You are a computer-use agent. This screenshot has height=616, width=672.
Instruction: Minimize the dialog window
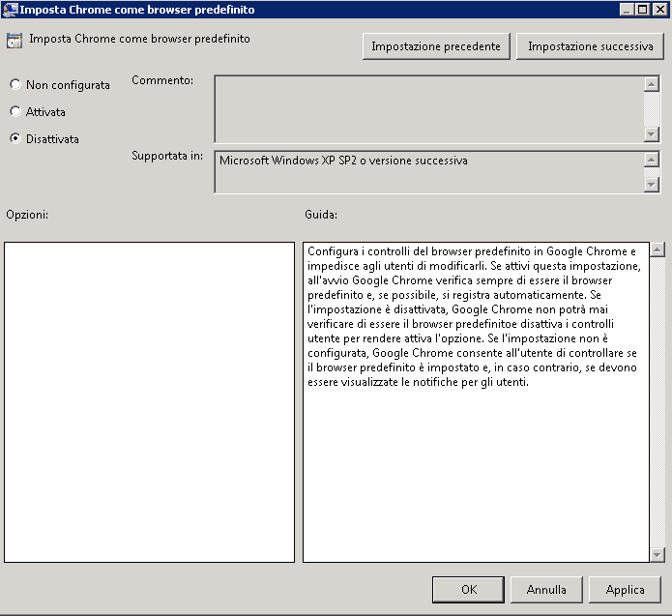point(627,10)
